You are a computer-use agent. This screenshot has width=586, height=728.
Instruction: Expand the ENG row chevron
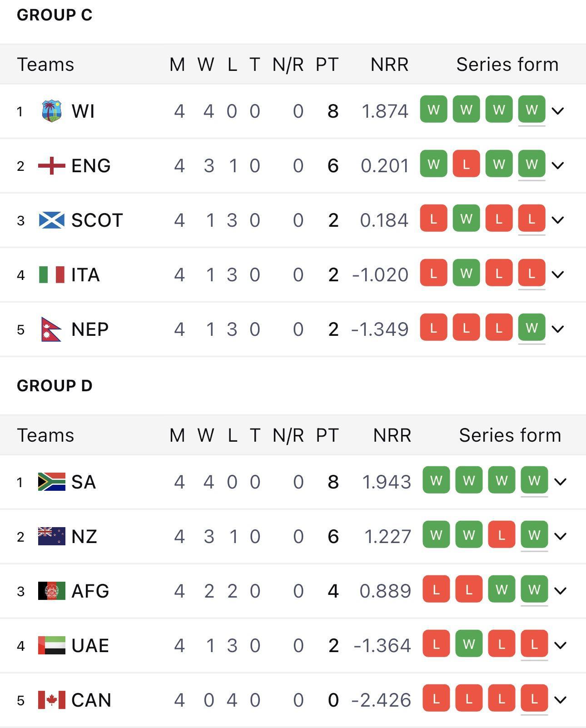558,165
